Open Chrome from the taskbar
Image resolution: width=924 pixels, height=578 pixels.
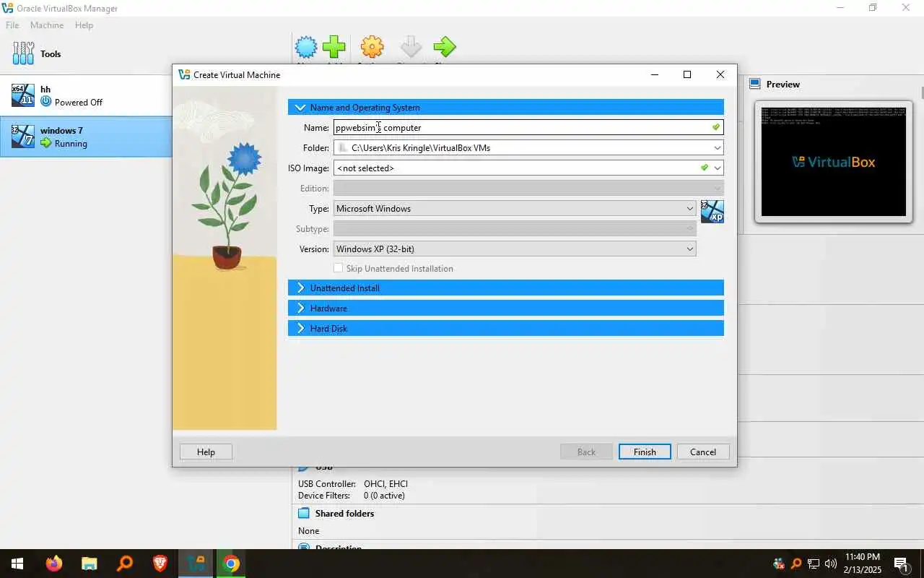click(231, 564)
